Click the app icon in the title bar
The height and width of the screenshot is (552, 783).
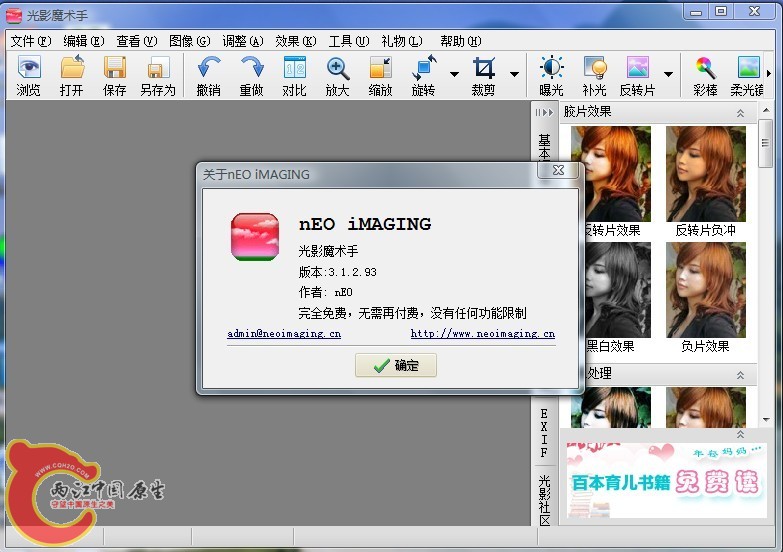[13, 15]
